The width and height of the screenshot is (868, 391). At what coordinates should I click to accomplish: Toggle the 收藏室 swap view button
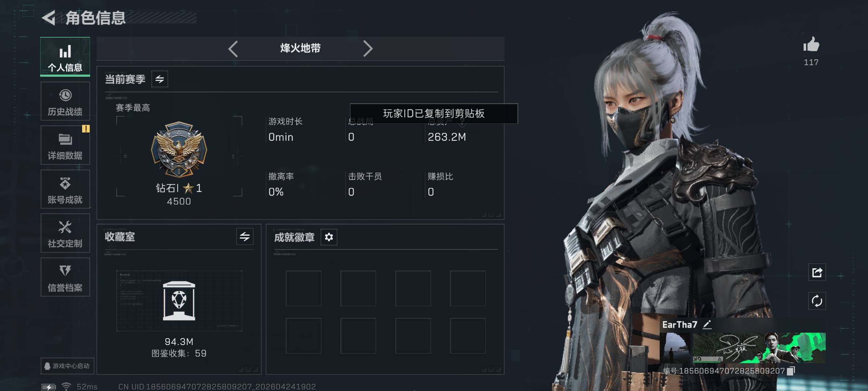point(245,237)
